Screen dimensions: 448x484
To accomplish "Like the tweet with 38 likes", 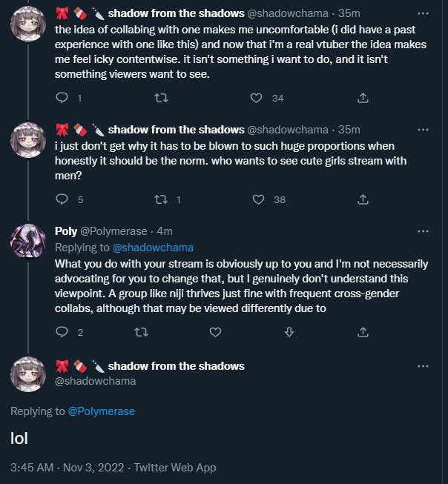I will (258, 199).
